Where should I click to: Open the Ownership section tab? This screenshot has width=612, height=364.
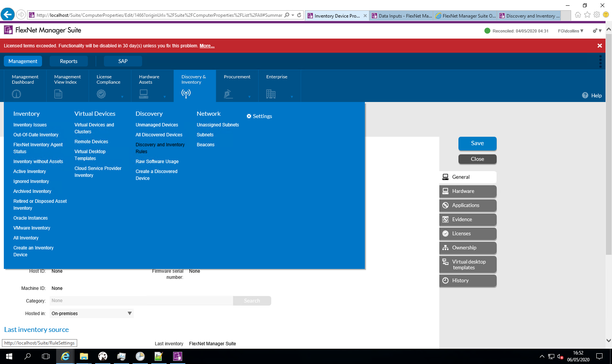point(468,248)
